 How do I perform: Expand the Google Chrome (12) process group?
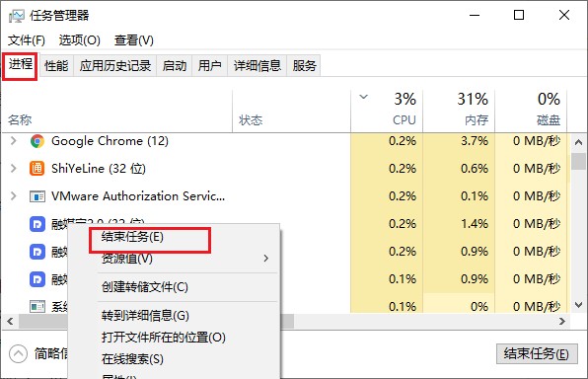coord(14,141)
